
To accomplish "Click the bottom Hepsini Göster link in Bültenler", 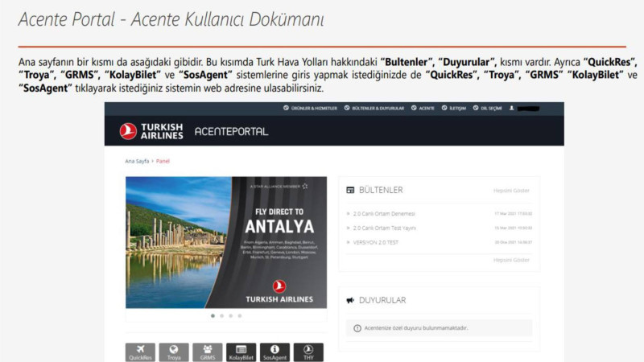I will 511,260.
